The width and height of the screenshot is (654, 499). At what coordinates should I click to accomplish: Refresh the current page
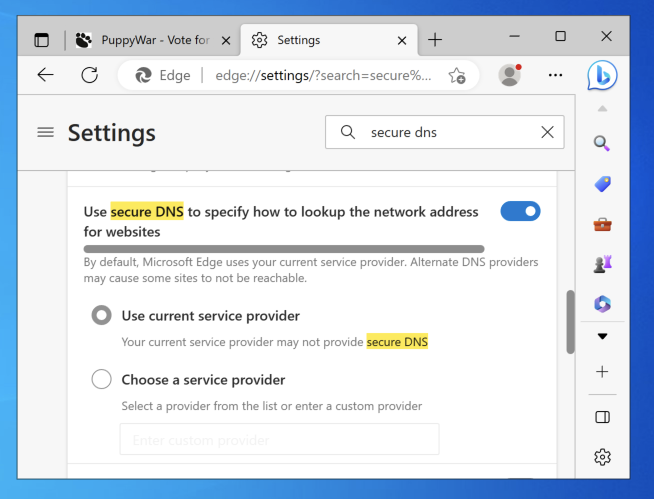point(89,75)
